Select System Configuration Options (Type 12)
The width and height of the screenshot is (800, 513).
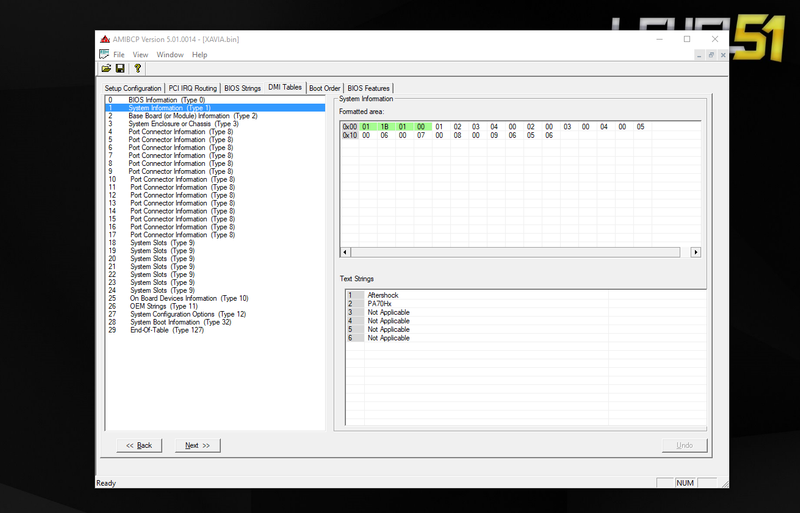pyautogui.click(x=215, y=314)
